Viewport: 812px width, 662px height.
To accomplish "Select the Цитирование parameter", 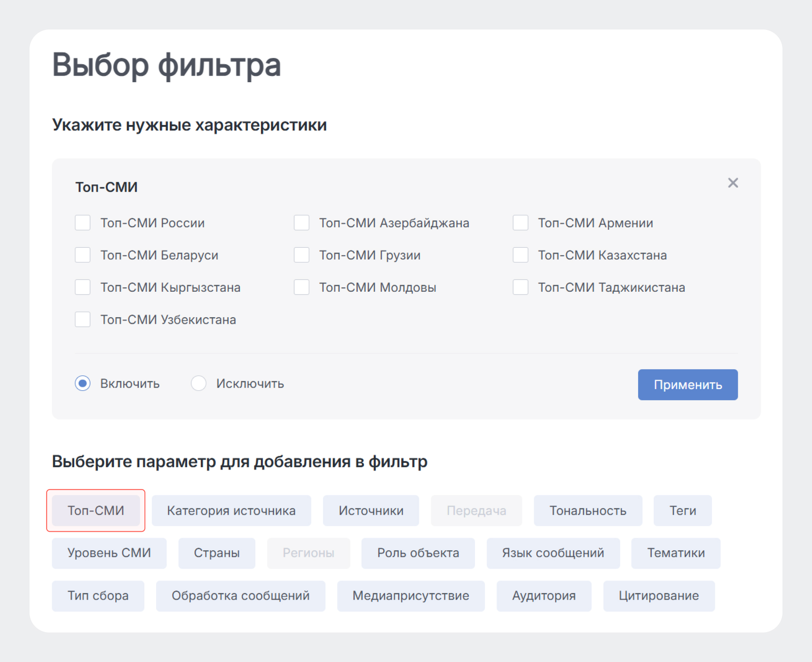I will click(x=658, y=596).
